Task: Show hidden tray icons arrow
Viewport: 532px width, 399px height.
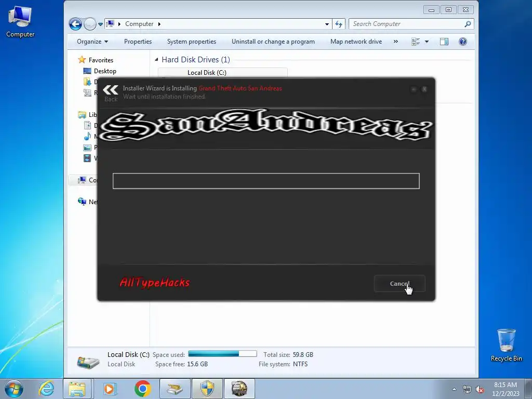Action: (x=454, y=389)
